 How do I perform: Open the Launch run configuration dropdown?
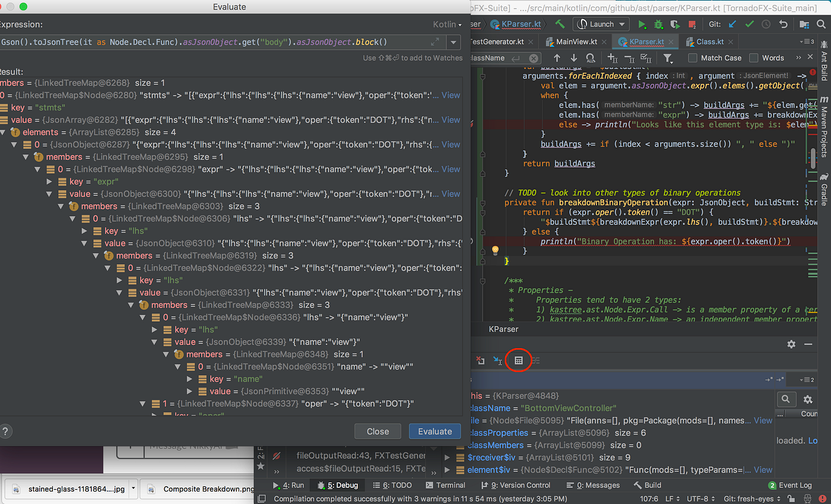[621, 24]
